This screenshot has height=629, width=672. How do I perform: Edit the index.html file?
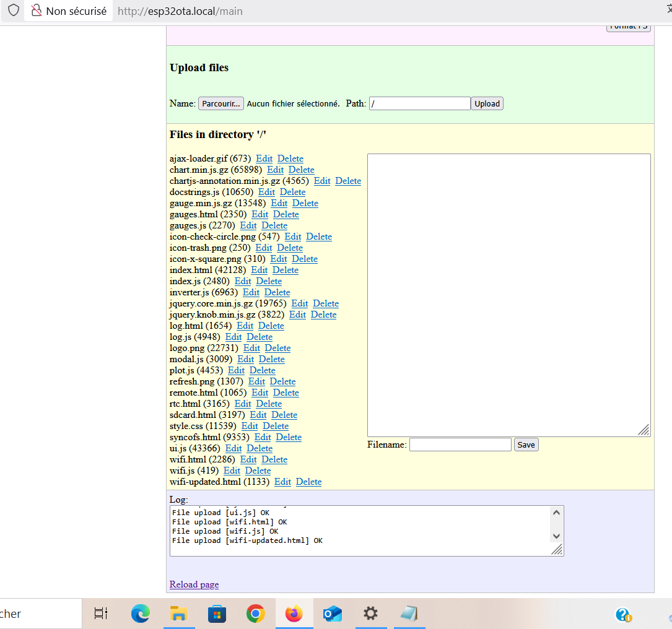point(259,270)
